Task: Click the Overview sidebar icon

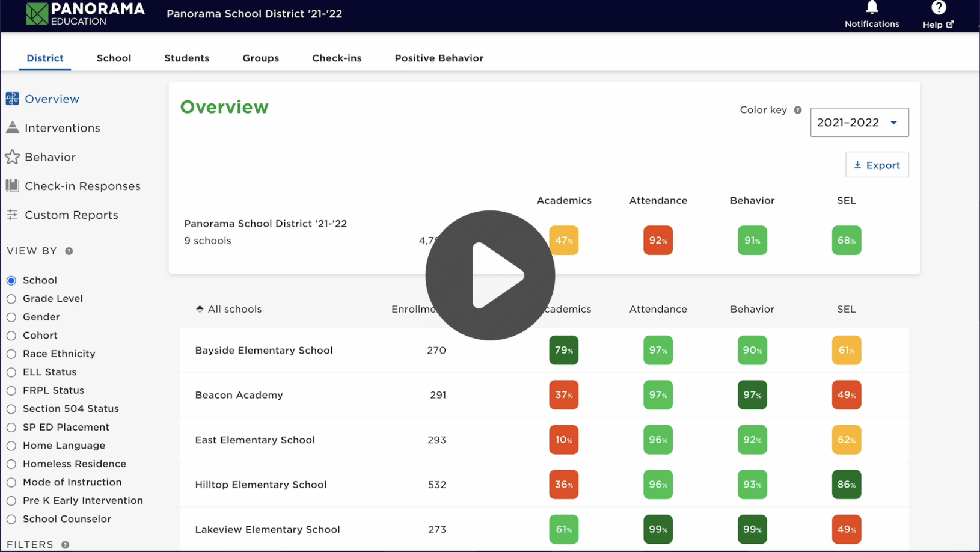Action: coord(12,99)
